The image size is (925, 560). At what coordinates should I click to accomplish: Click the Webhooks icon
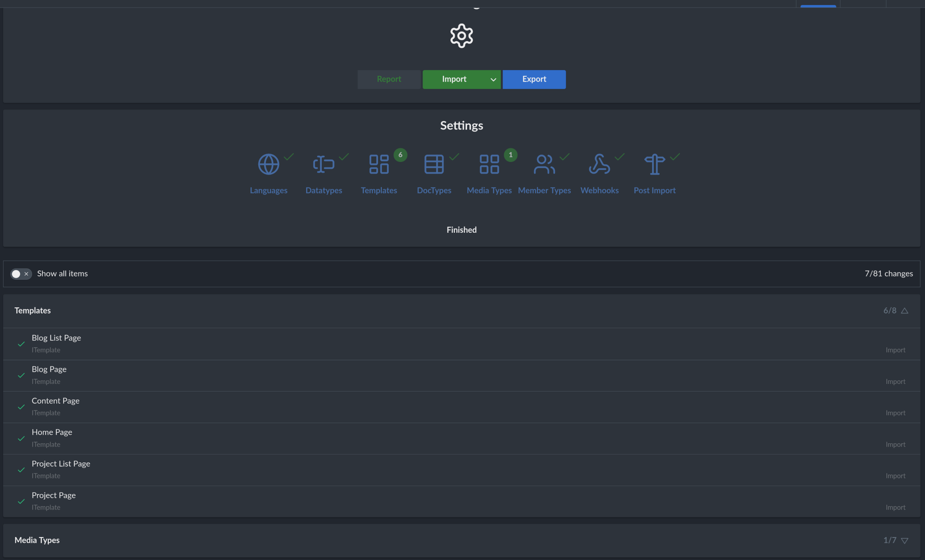[x=599, y=164]
